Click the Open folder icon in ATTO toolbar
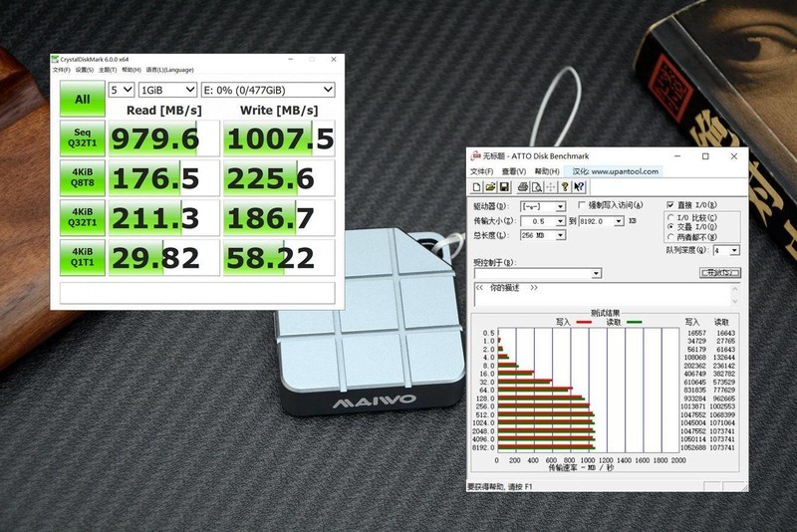 491,187
